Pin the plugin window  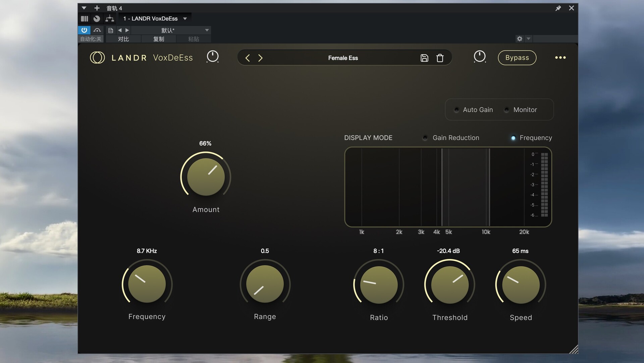click(558, 8)
